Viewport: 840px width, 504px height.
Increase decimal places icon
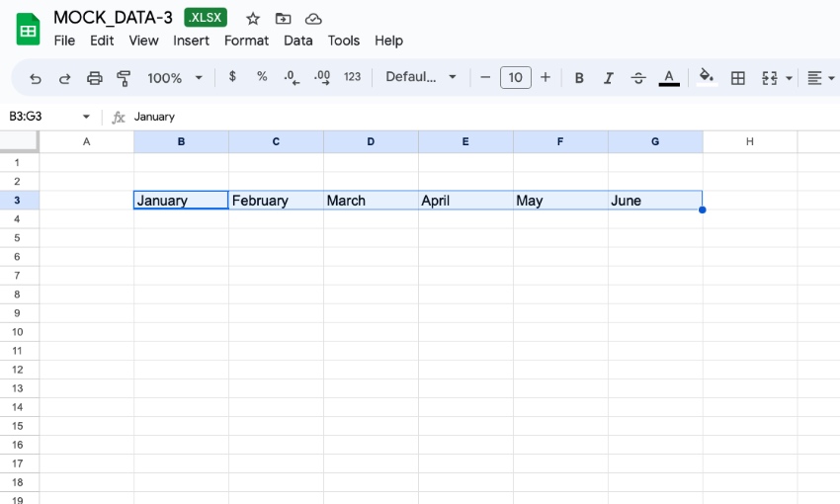322,78
